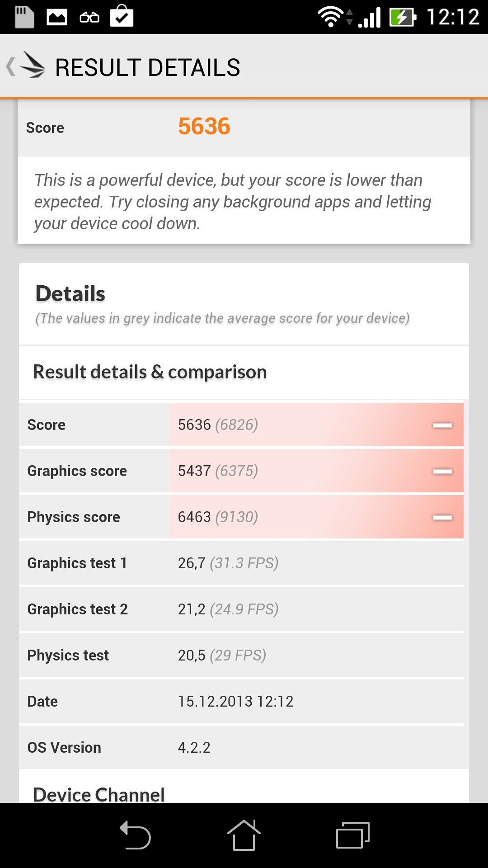The height and width of the screenshot is (868, 488).
Task: Tap the battery charging status icon
Action: [x=402, y=18]
